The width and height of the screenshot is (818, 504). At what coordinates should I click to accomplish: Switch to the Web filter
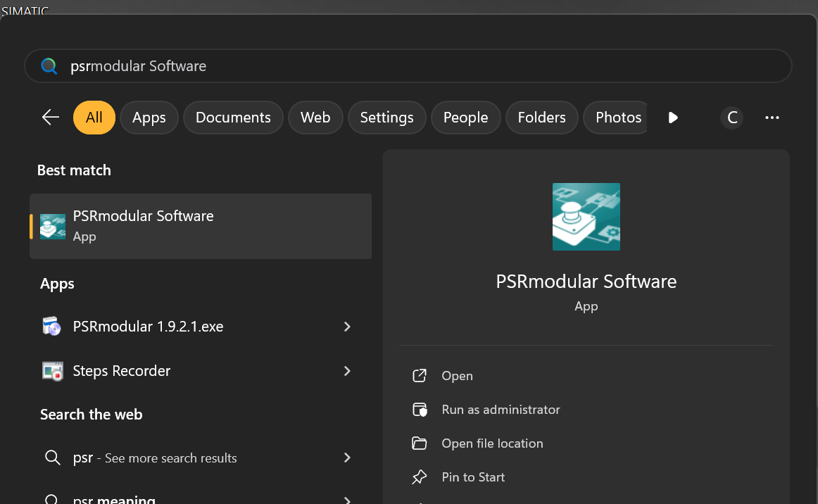coord(315,118)
